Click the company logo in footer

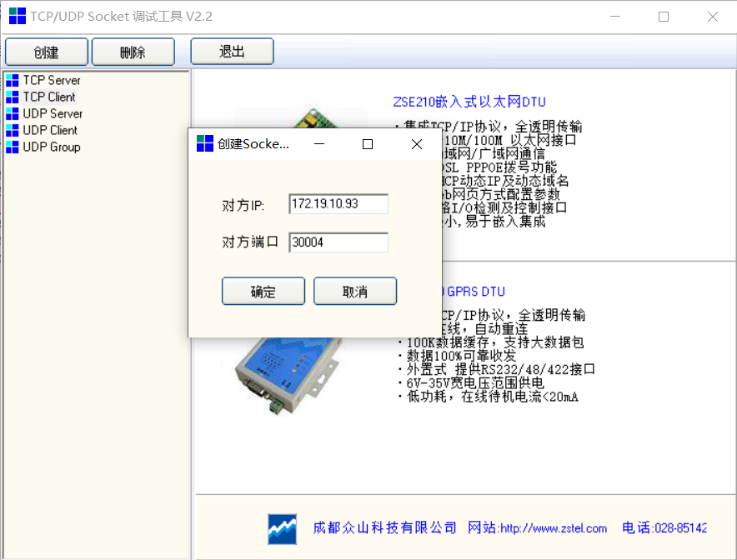pyautogui.click(x=282, y=529)
